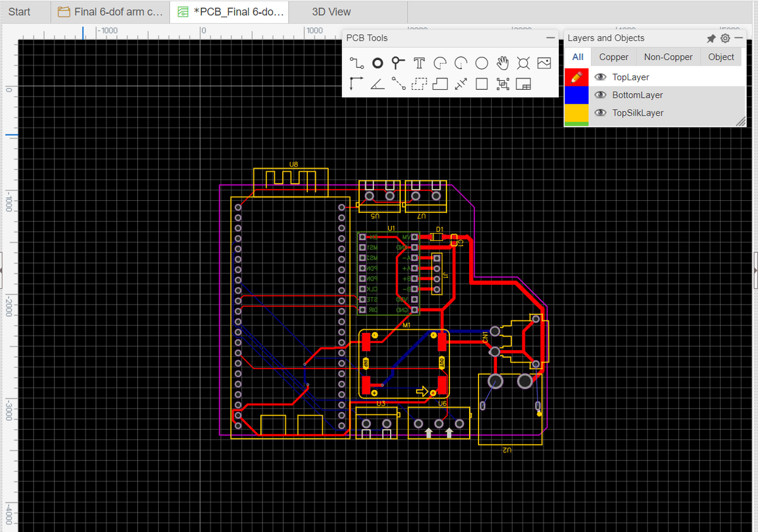
Task: Select the center Arc tool
Action: [x=461, y=63]
